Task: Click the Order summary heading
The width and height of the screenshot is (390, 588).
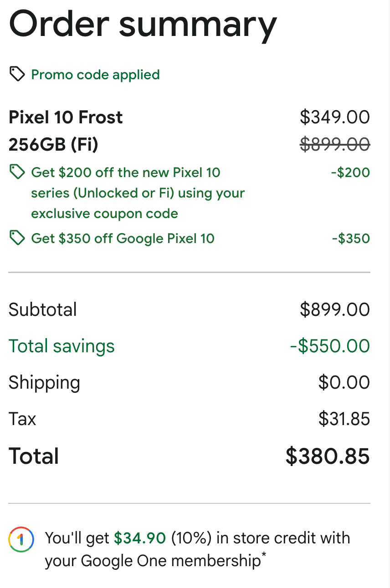Action: click(x=143, y=25)
